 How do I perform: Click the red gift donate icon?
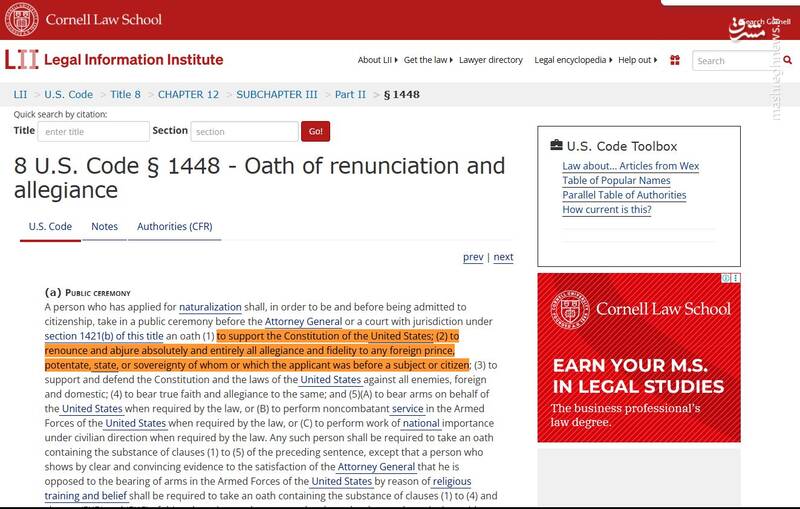click(x=674, y=60)
